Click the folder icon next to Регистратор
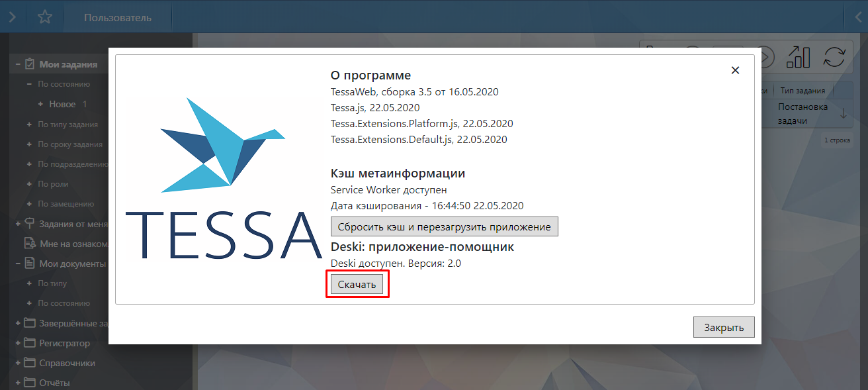The height and width of the screenshot is (390, 868). coord(30,343)
